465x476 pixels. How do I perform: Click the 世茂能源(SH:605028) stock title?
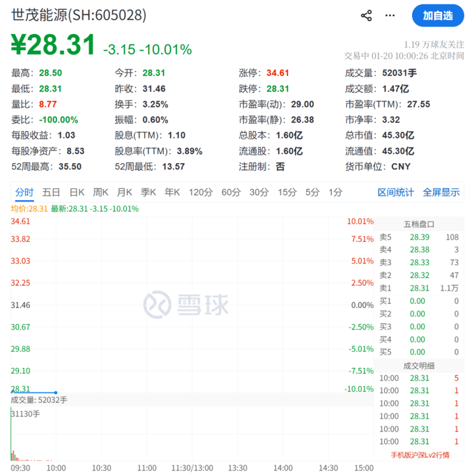(79, 15)
